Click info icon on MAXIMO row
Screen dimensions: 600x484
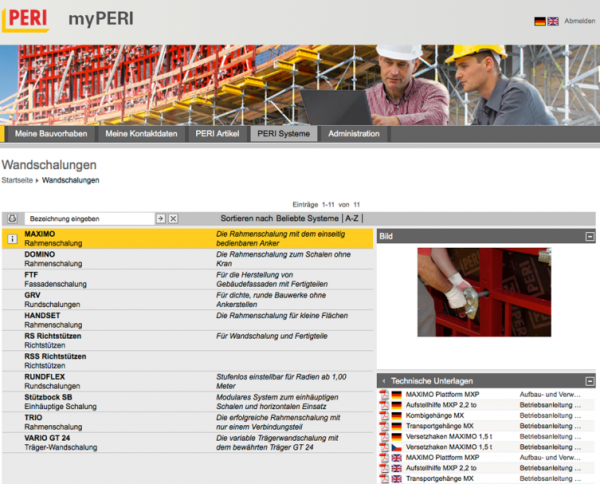[x=12, y=239]
